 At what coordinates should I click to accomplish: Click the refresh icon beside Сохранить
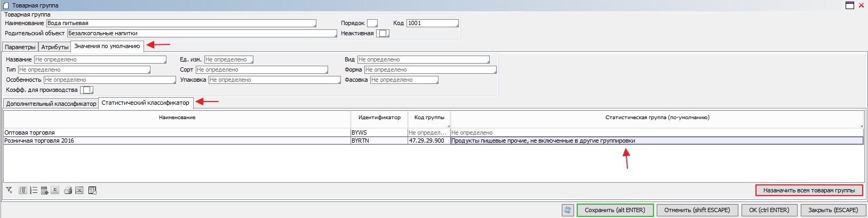pos(568,210)
